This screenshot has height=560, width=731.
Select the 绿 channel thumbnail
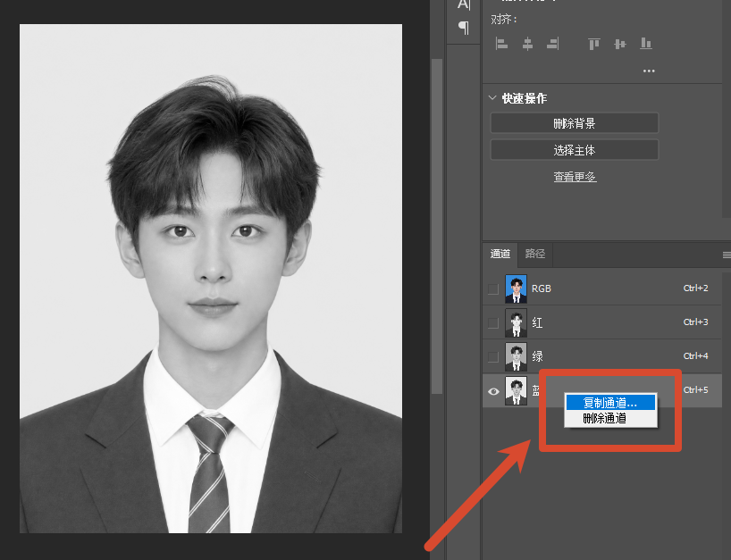click(517, 357)
